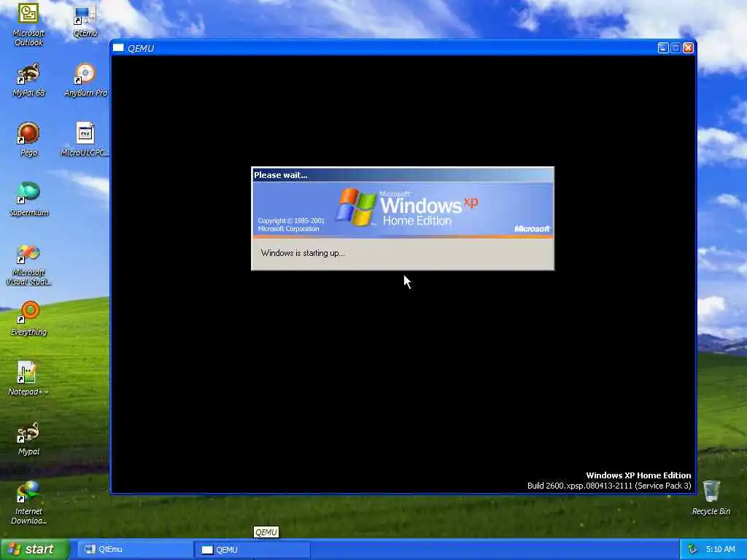
Task: Click the Windows XP logo flag in dialog
Action: pos(355,206)
